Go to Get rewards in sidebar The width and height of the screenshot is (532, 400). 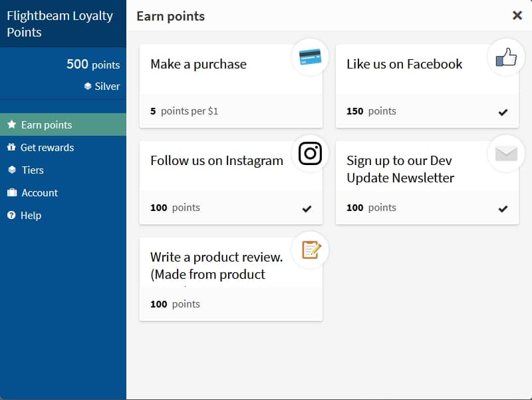[47, 147]
